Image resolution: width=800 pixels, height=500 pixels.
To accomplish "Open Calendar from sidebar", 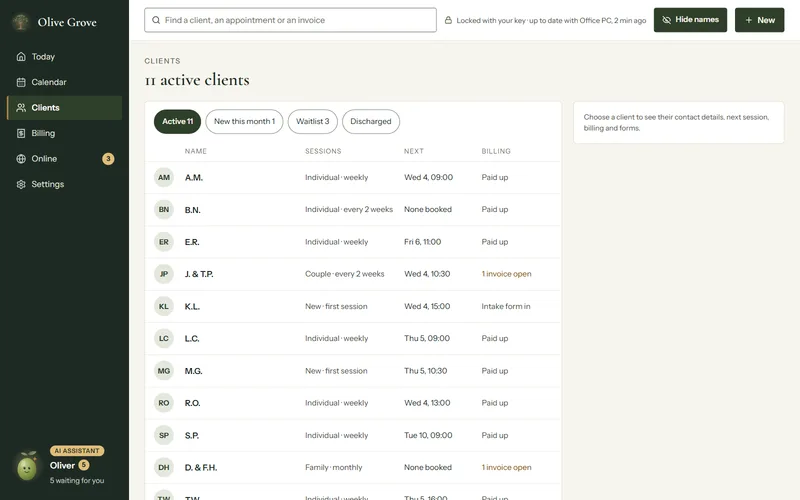I will 64,82.
